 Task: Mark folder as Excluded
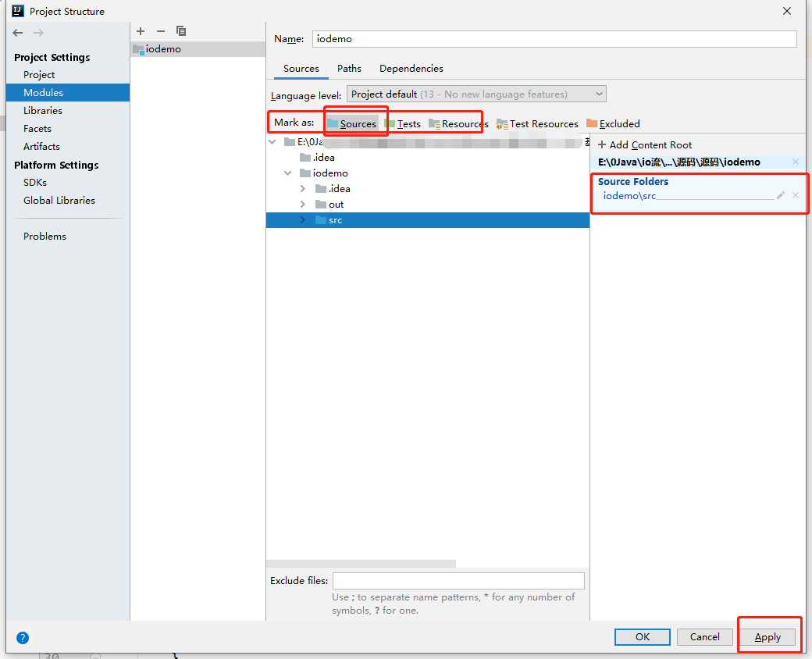(613, 124)
